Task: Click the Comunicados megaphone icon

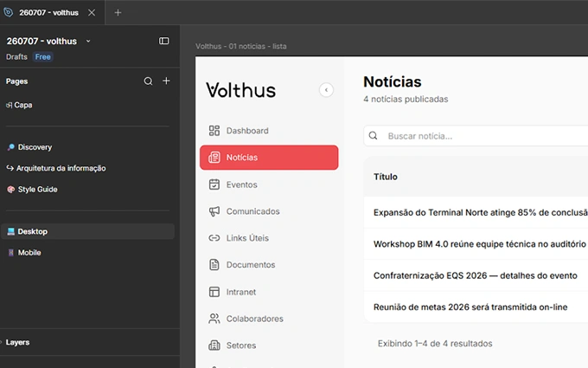Action: [x=214, y=211]
